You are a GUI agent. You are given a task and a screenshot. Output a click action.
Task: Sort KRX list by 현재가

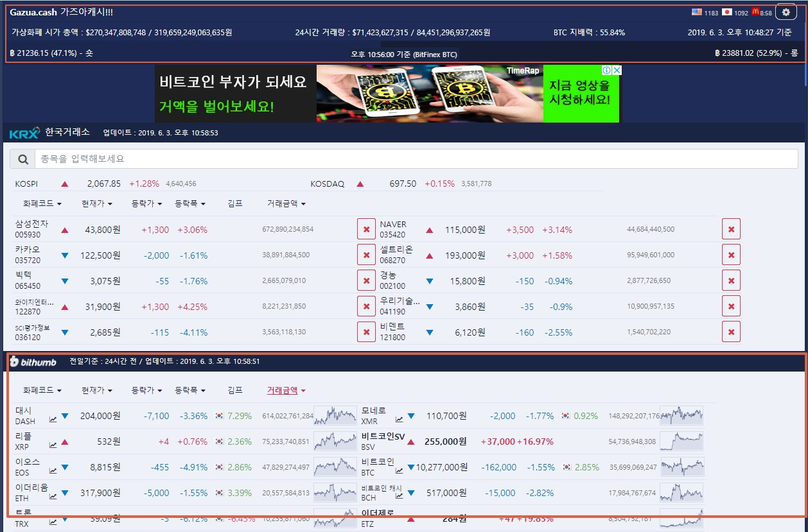[97, 203]
